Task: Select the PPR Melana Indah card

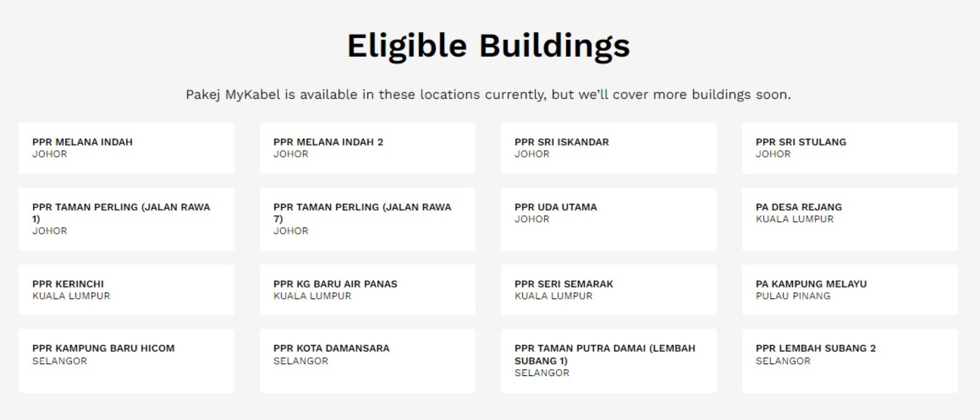Action: (126, 148)
